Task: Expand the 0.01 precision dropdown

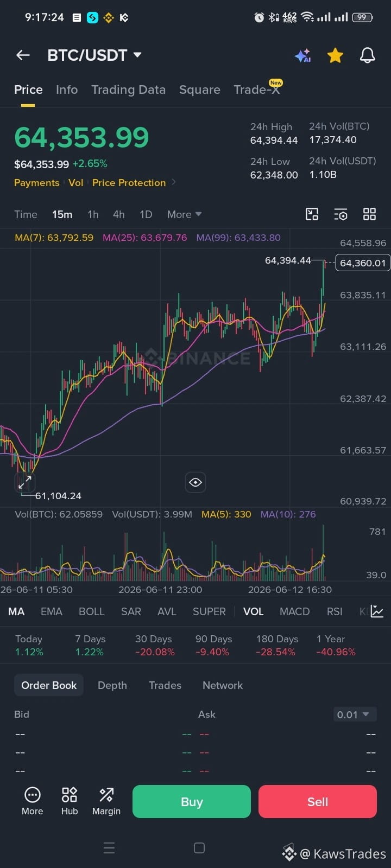Action: pyautogui.click(x=354, y=714)
